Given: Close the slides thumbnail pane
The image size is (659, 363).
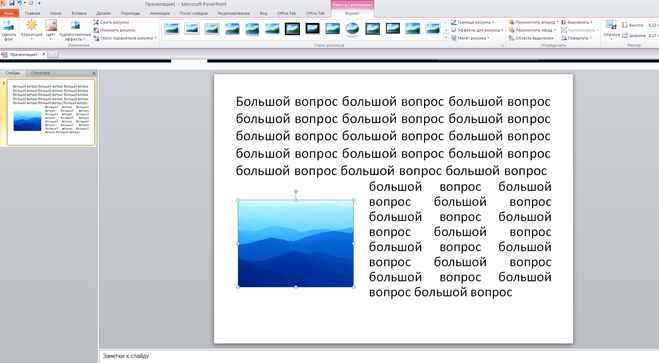Looking at the screenshot, I should (94, 73).
